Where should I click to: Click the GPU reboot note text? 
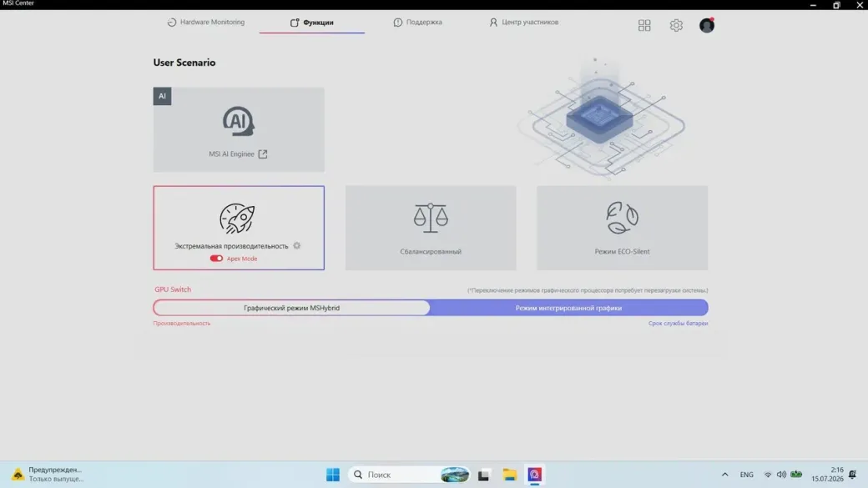(x=588, y=290)
